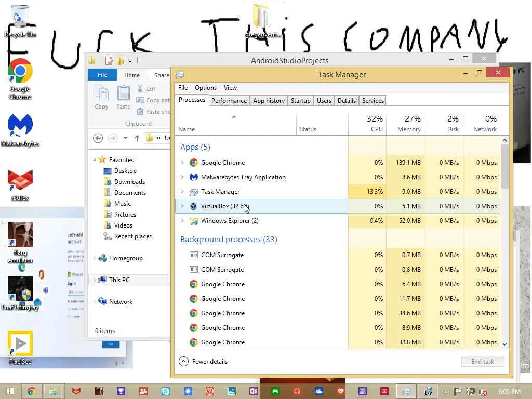Open Task Manager Options menu
Image resolution: width=532 pixels, height=399 pixels.
pos(206,88)
